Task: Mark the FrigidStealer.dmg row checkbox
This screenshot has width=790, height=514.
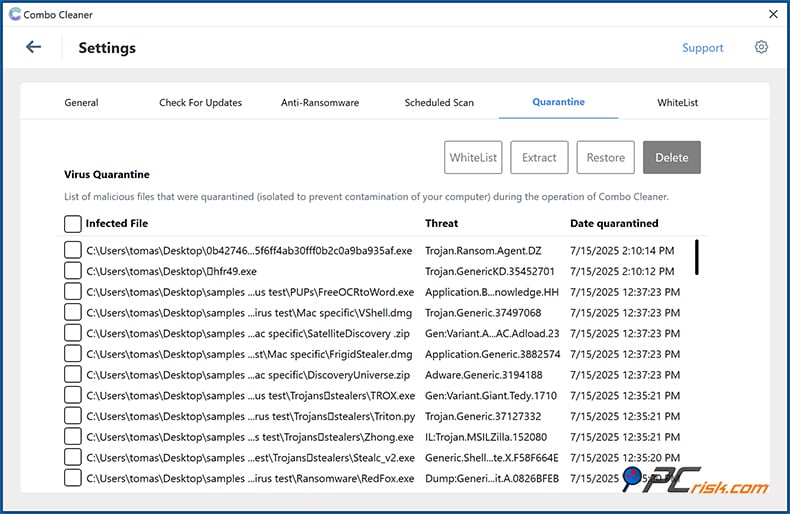Action: [73, 354]
